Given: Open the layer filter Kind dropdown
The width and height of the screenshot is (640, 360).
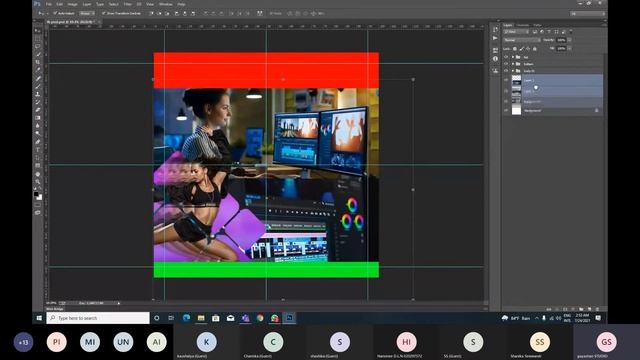Looking at the screenshot, I should click(x=516, y=32).
